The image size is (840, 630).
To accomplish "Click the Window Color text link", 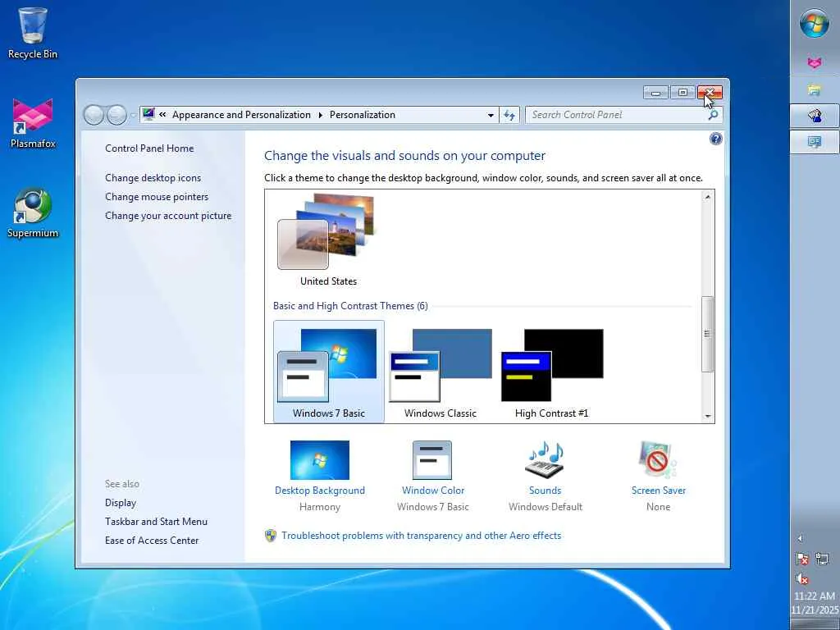I will 433,491.
